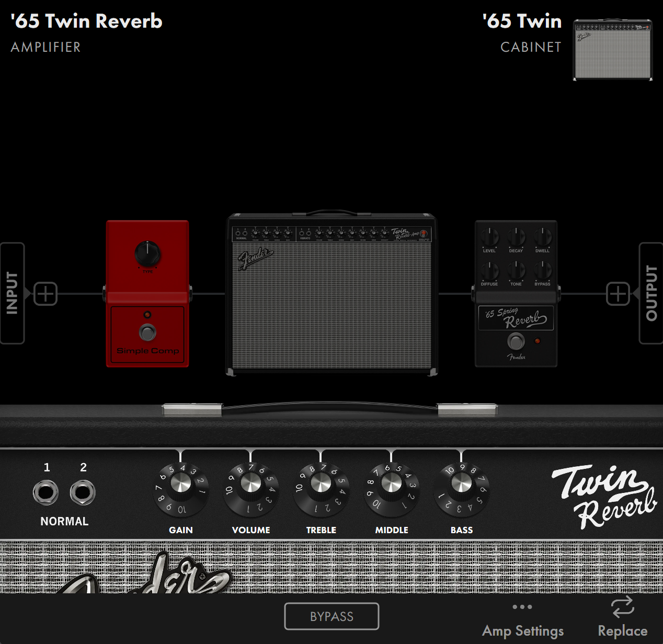Click the Spring Reverb red LED indicator
Image resolution: width=663 pixels, height=644 pixels.
pos(537,341)
